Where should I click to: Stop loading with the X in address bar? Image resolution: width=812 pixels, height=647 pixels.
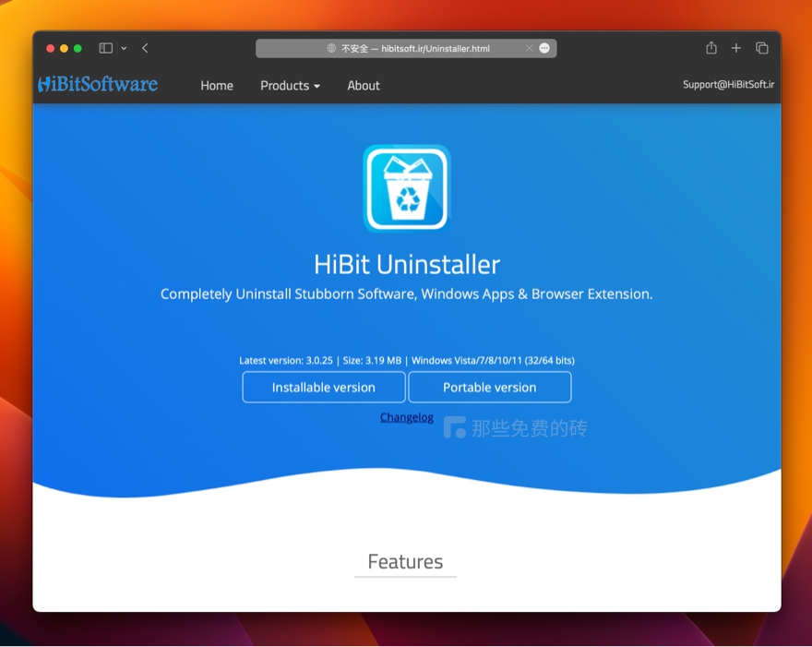tap(529, 48)
